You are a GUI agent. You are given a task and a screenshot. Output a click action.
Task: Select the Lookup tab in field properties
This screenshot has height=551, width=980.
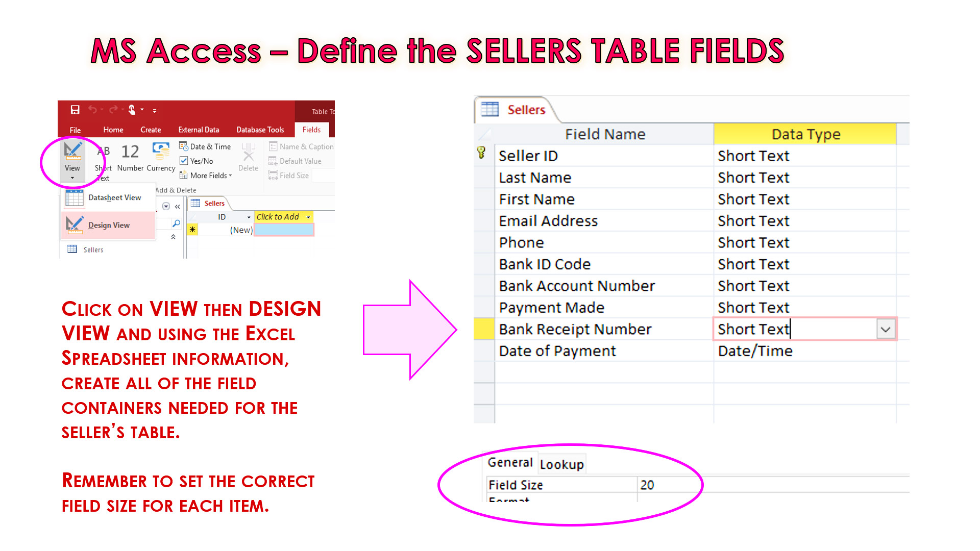(564, 463)
